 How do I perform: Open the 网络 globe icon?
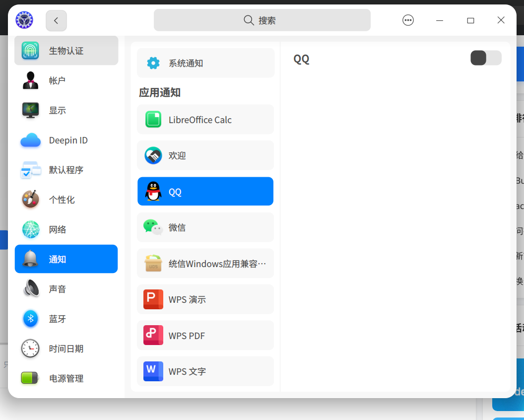coord(30,229)
